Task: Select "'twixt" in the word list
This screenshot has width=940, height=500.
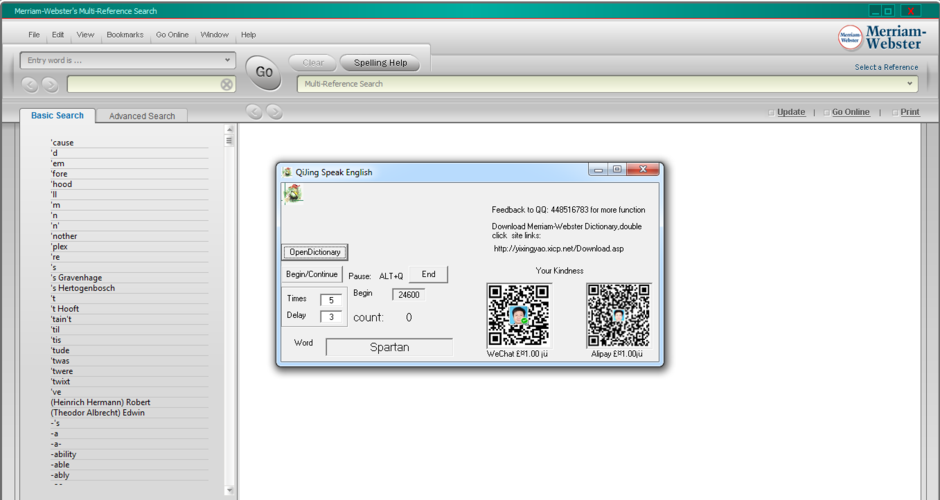Action: (61, 381)
